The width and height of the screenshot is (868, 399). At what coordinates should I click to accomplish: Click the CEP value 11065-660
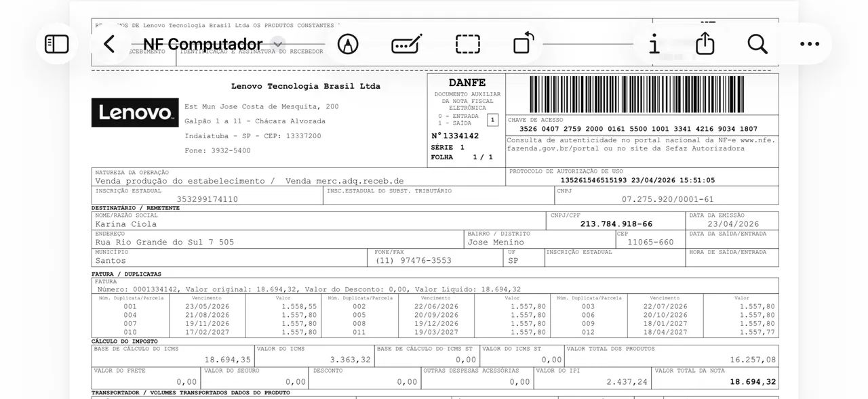650,242
